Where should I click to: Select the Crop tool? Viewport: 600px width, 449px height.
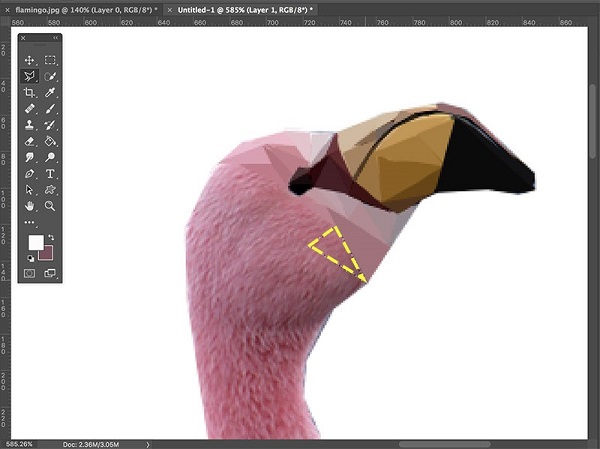(29, 93)
